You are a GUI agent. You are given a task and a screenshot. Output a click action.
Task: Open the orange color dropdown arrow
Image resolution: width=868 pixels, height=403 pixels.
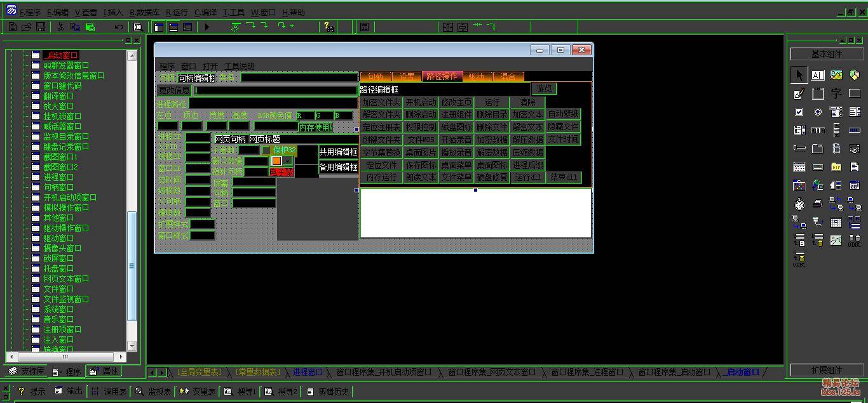pos(288,161)
